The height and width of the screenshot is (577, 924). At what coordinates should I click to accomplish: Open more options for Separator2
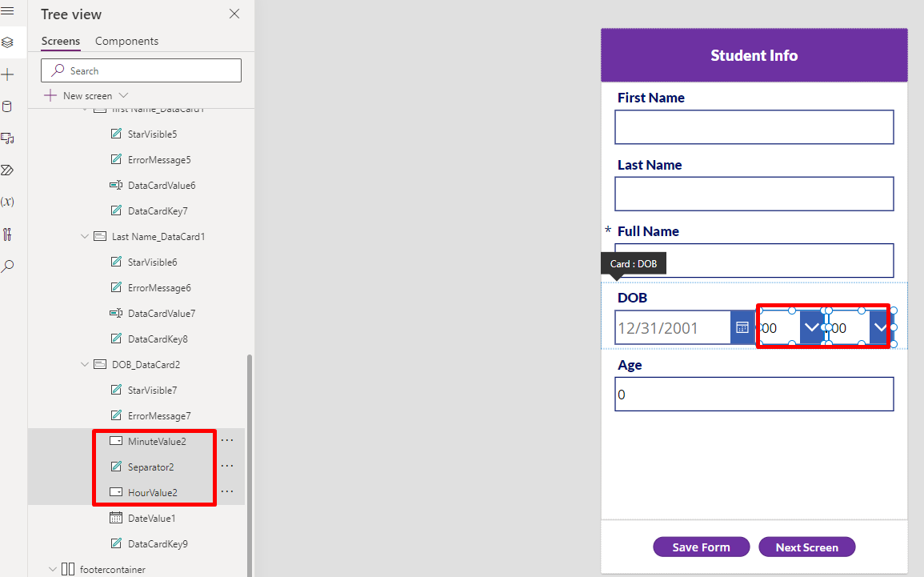(x=227, y=467)
